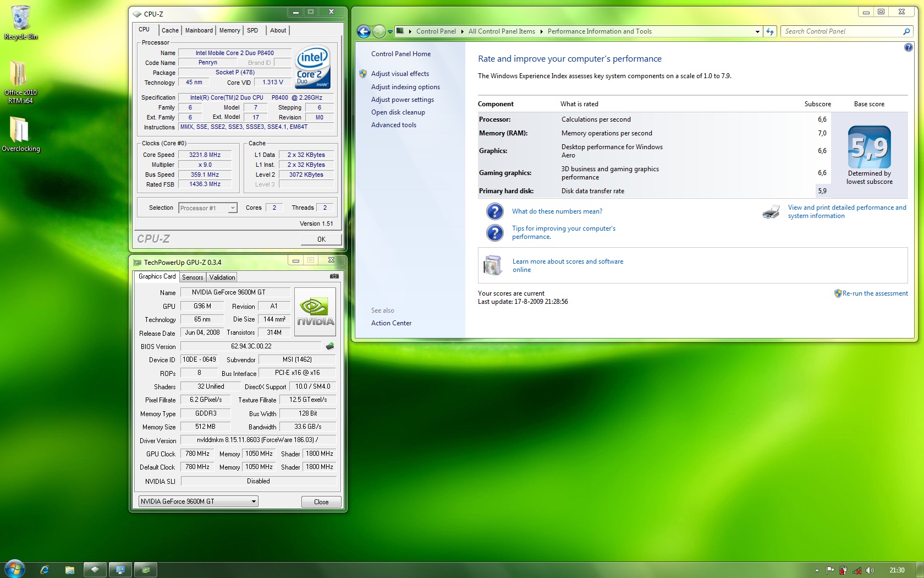Open Windows Explorer from taskbar
This screenshot has height=578, width=924.
pyautogui.click(x=69, y=570)
